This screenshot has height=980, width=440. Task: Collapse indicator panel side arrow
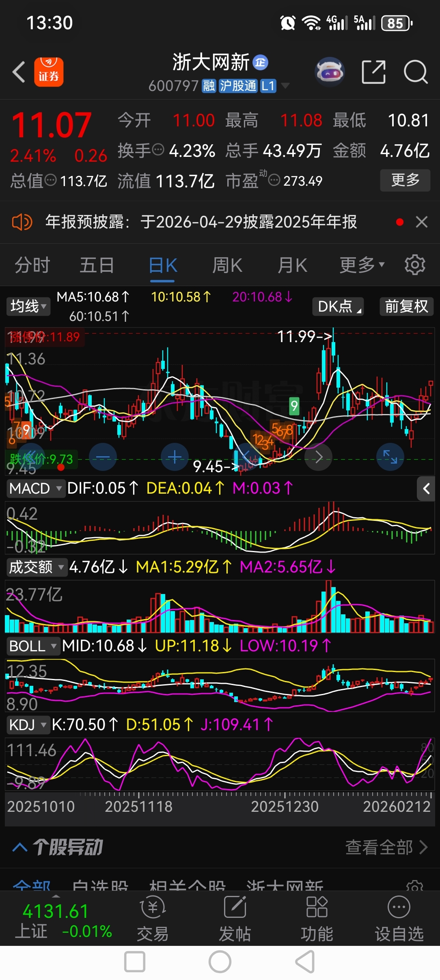tap(426, 488)
